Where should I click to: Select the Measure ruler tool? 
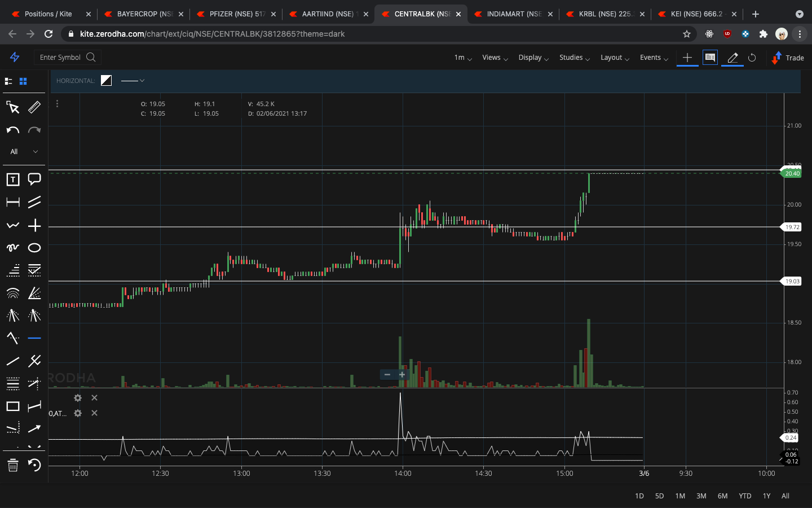(34, 107)
